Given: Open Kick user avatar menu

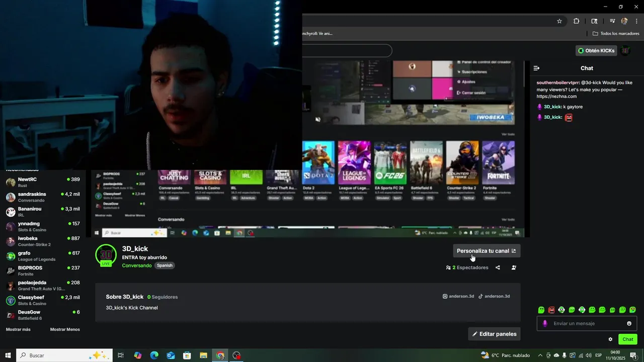Looking at the screenshot, I should point(625,50).
